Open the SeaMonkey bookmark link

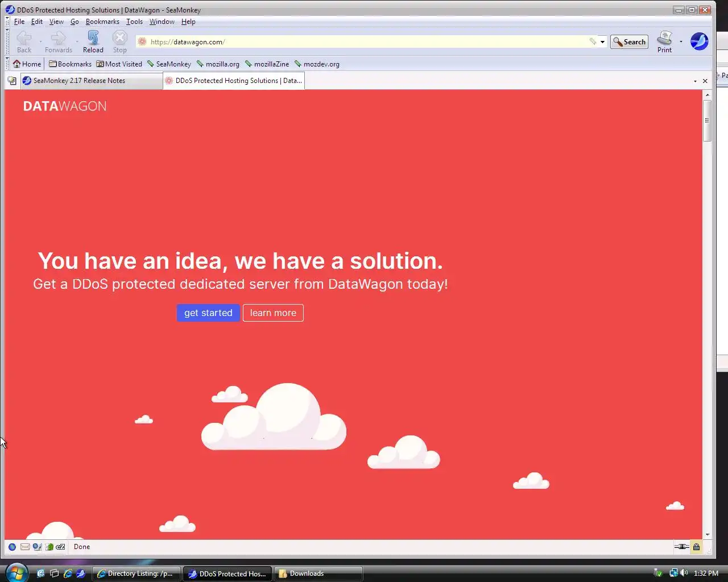click(169, 64)
